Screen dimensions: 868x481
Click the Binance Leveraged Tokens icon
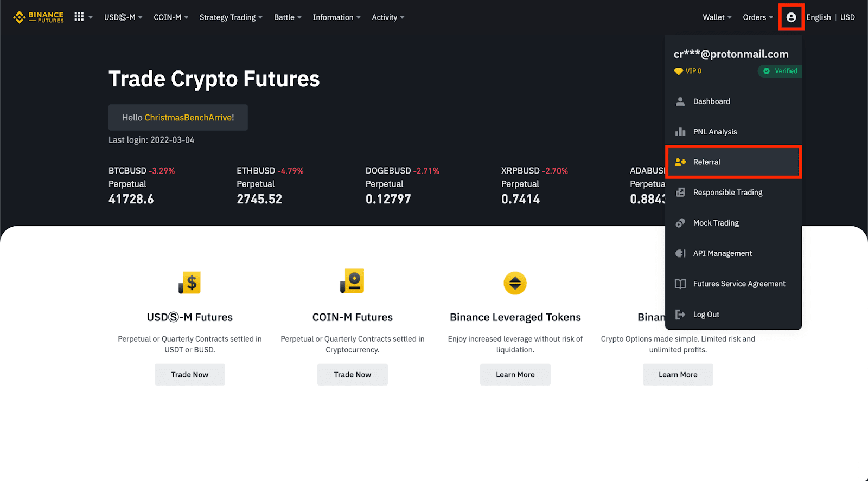tap(515, 283)
